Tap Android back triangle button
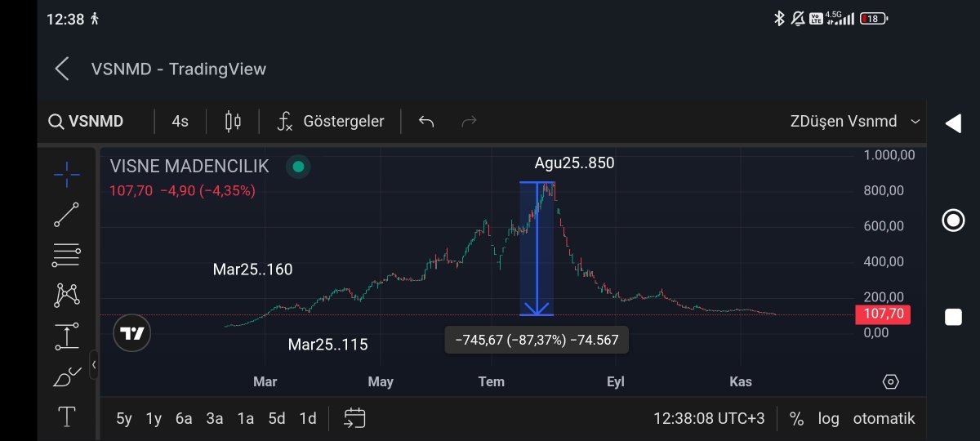Image resolution: width=980 pixels, height=441 pixels. [x=952, y=123]
